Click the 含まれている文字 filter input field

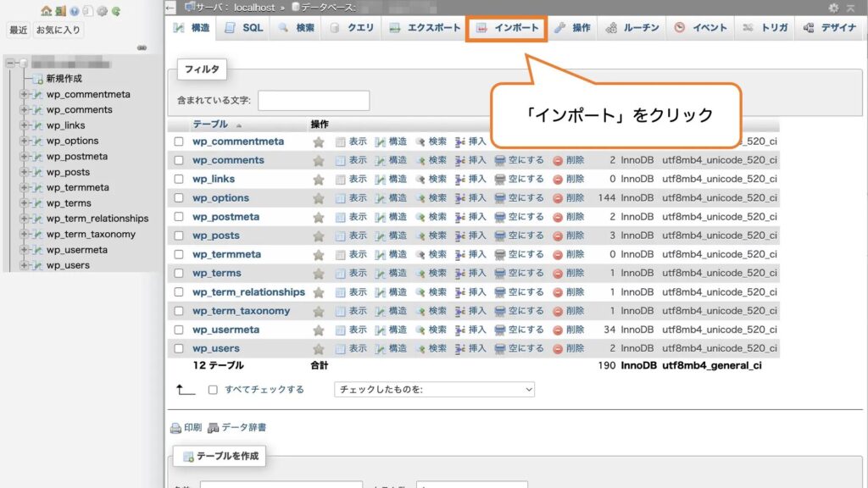click(x=314, y=101)
